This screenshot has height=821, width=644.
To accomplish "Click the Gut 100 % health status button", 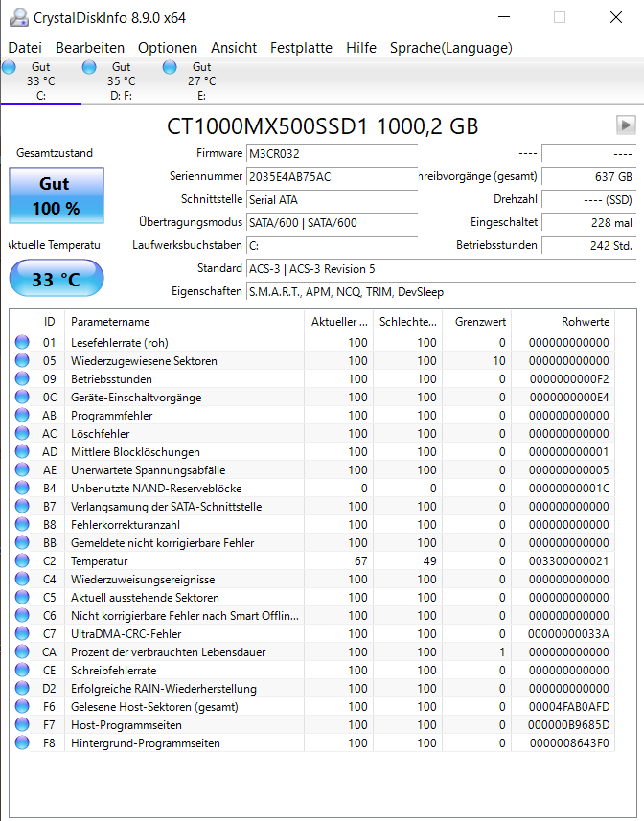I will click(x=57, y=195).
